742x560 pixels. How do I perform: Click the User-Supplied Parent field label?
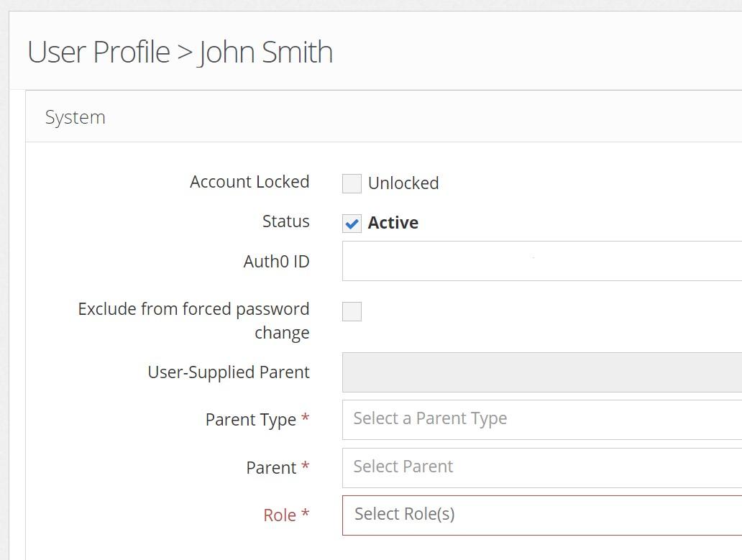point(229,372)
